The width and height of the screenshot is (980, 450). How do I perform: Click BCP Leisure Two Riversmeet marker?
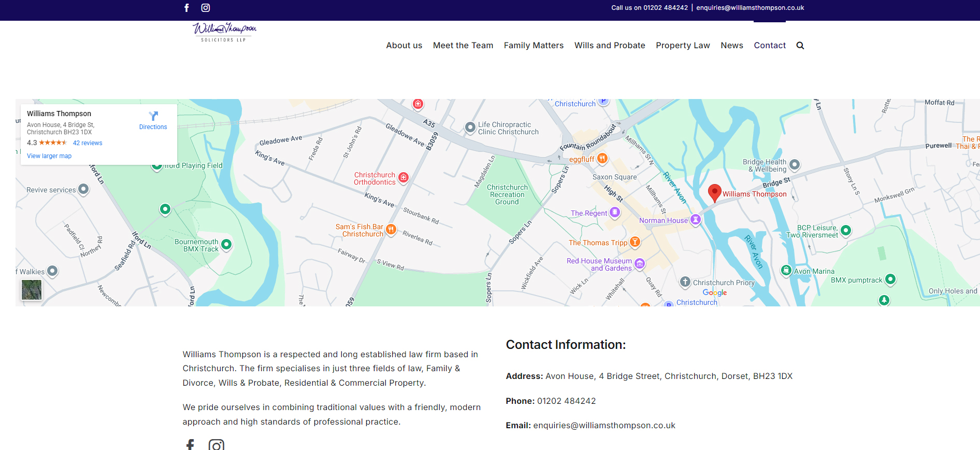846,230
